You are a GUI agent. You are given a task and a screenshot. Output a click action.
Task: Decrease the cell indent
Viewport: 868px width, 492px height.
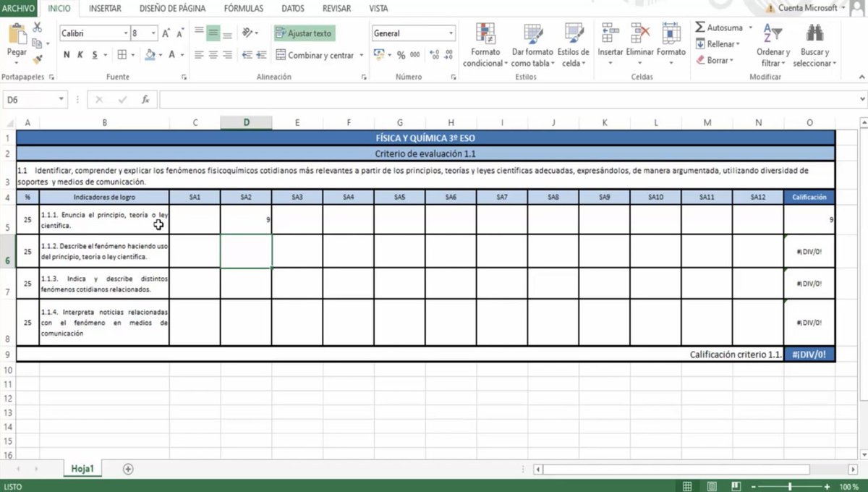pyautogui.click(x=247, y=55)
